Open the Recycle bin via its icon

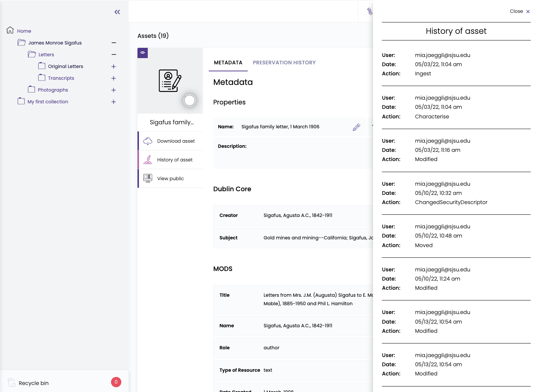click(11, 383)
